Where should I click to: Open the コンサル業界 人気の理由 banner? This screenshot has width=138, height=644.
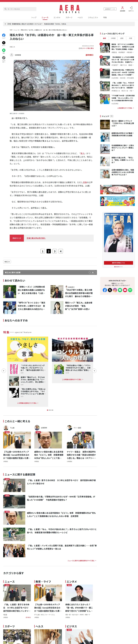tap(73, 349)
